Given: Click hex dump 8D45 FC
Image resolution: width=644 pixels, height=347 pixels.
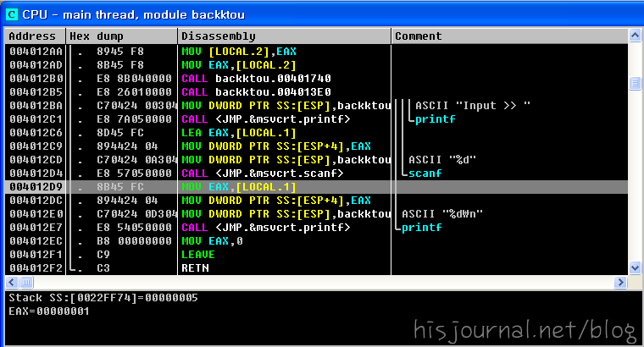Looking at the screenshot, I should pyautogui.click(x=120, y=133).
